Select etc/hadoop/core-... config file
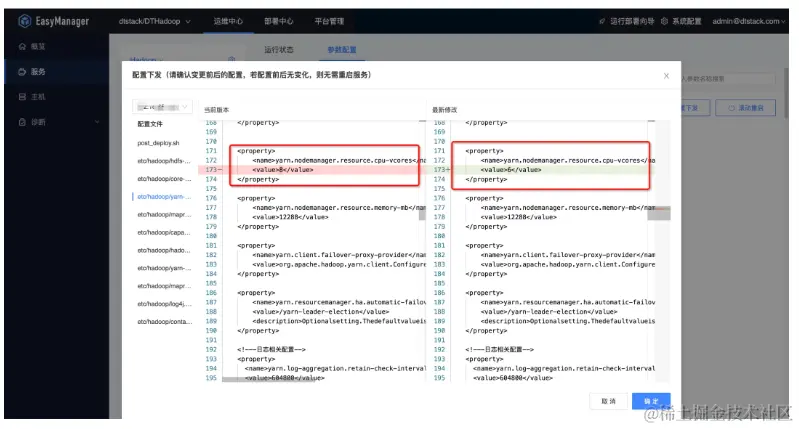 [164, 179]
